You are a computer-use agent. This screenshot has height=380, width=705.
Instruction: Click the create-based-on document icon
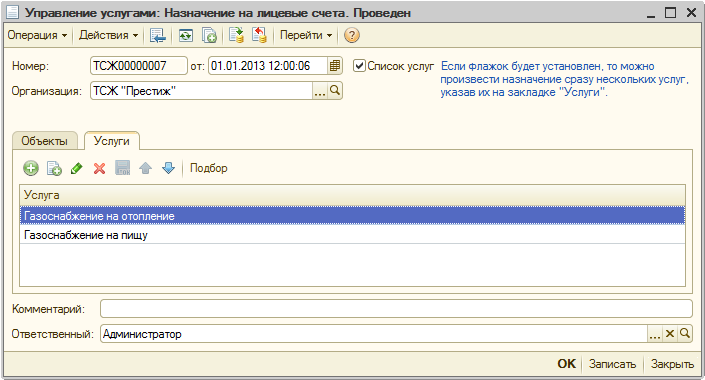[x=209, y=35]
